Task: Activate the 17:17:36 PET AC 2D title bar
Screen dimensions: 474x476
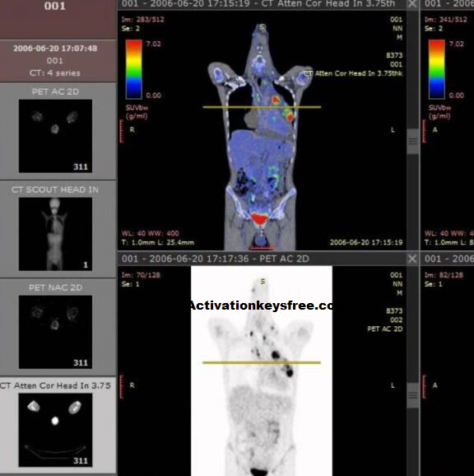Action: (x=262, y=259)
